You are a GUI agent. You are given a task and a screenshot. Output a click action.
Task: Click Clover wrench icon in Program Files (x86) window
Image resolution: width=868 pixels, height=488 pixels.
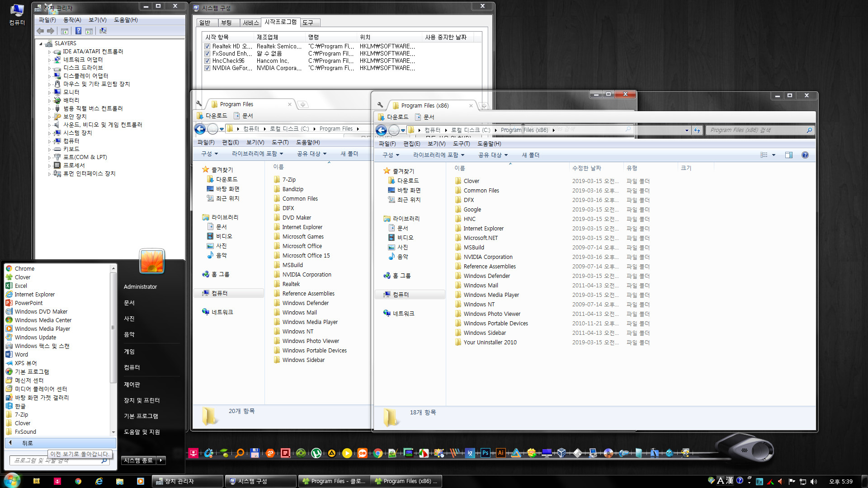(x=380, y=105)
